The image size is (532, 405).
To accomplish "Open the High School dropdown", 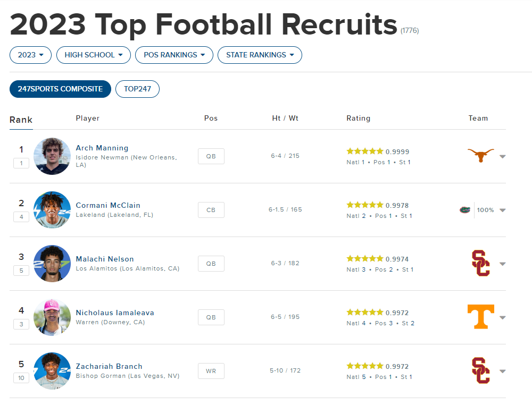I will pyautogui.click(x=94, y=55).
